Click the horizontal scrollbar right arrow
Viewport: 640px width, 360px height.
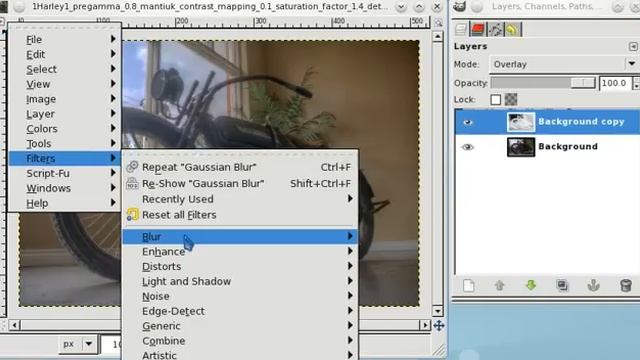coord(425,325)
